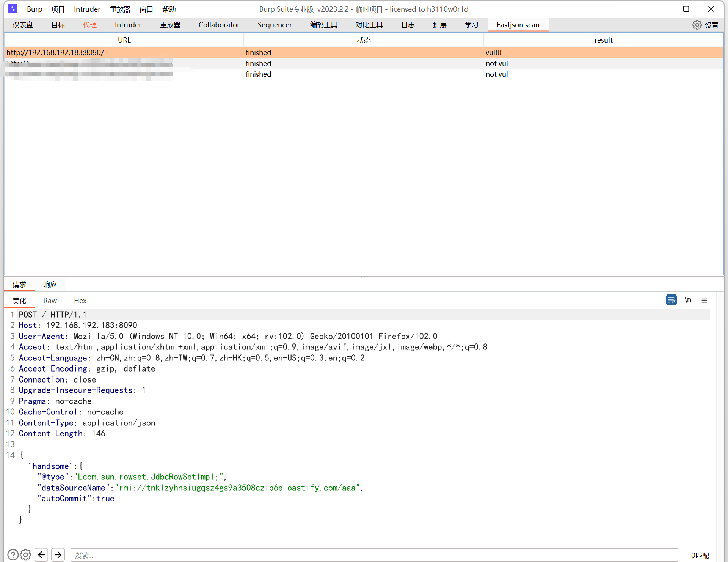Open settings via the gear icon
This screenshot has height=562, width=728.
point(697,25)
